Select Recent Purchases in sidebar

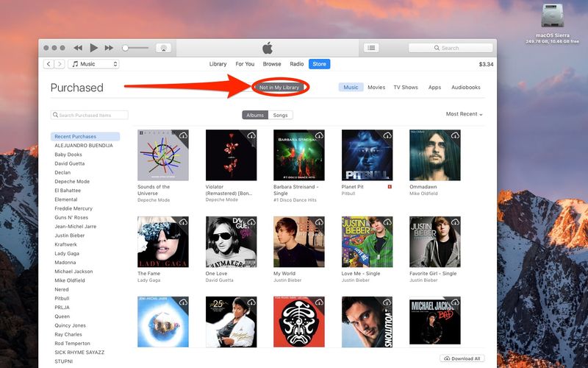85,136
